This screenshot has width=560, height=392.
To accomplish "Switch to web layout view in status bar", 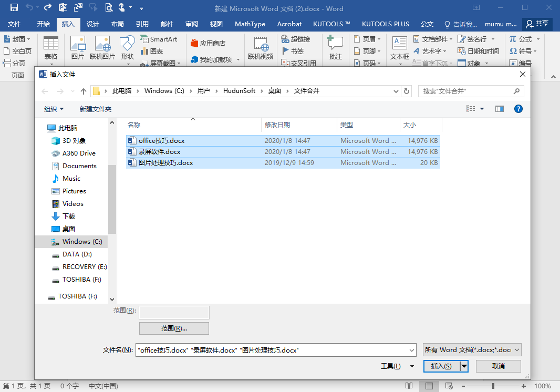I will tap(449, 386).
